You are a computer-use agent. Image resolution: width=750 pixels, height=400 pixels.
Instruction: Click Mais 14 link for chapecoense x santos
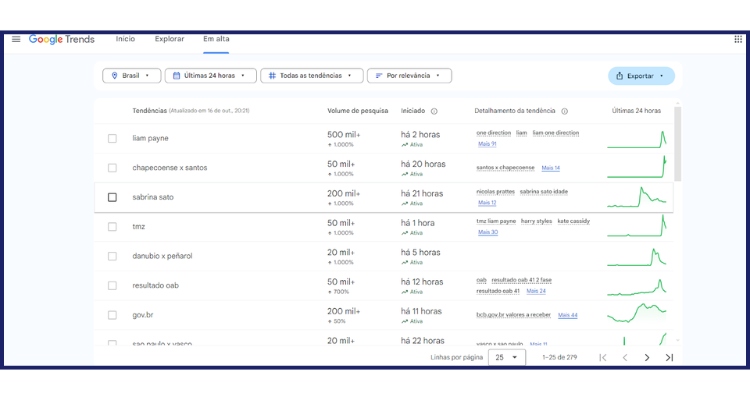(551, 168)
